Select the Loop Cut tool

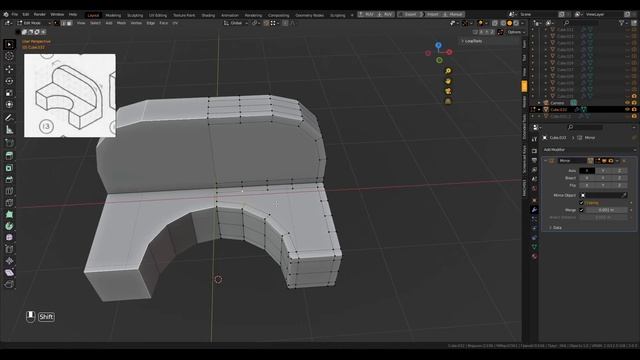click(9, 191)
